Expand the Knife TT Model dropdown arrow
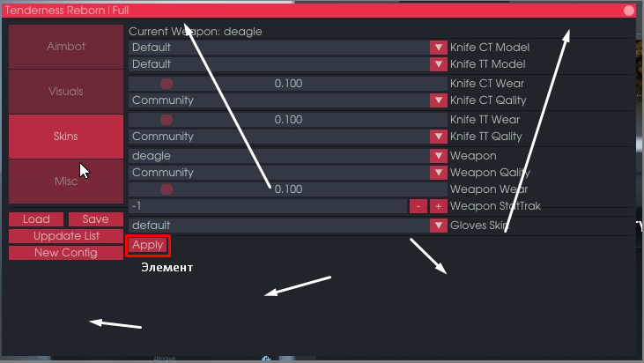This screenshot has height=363, width=644. [438, 64]
